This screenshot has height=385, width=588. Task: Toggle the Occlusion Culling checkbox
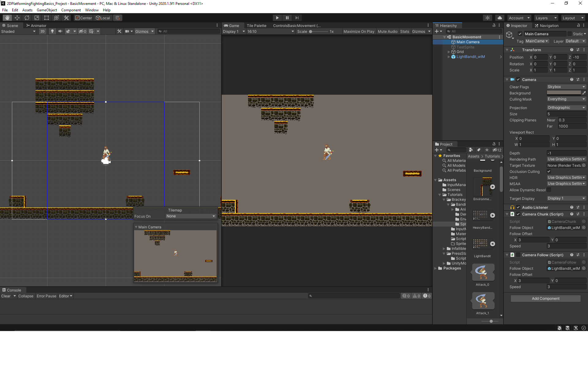[549, 171]
